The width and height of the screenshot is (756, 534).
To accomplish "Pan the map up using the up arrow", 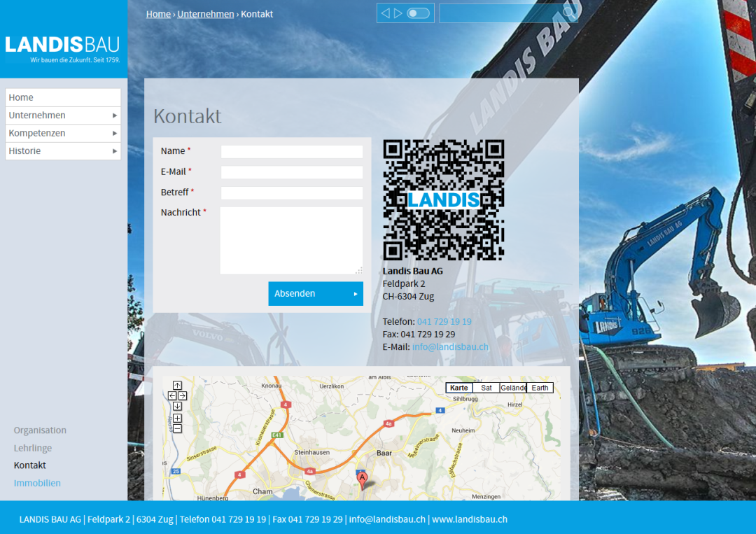I will coord(176,384).
